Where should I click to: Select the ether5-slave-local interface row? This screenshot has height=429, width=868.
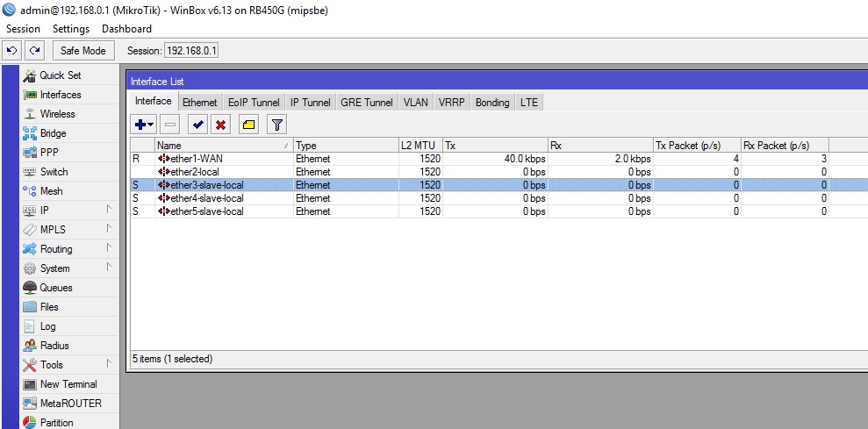click(x=499, y=211)
